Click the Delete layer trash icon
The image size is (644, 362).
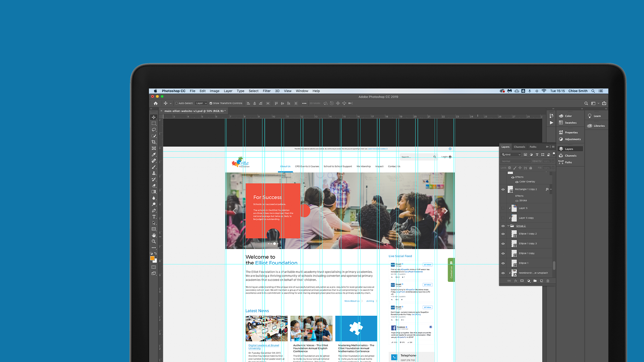click(548, 281)
